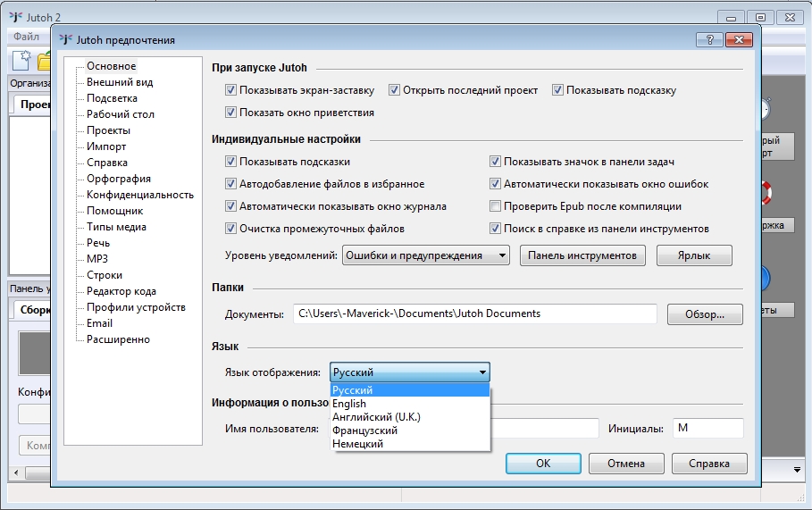Toggle 'Автоматически показывать окно ошибок'
Screen dimensions: 812x510
coord(495,184)
